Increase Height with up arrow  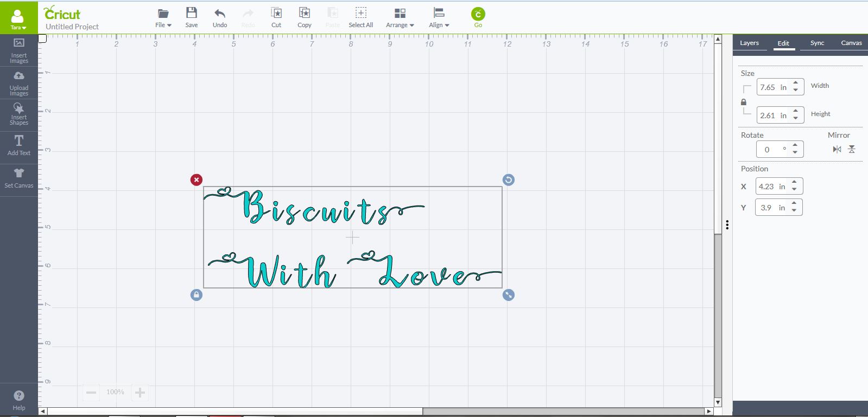[x=796, y=111]
